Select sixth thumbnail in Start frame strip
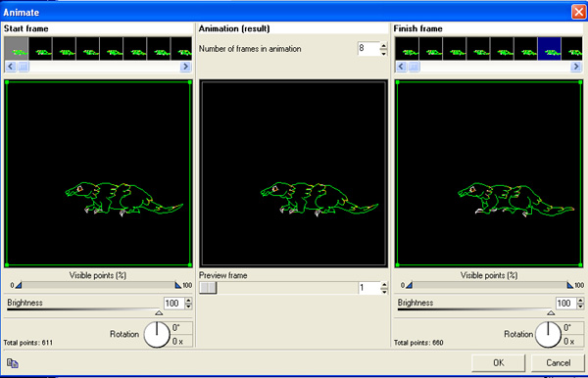Viewport: 588px width, 378px height. (135, 49)
